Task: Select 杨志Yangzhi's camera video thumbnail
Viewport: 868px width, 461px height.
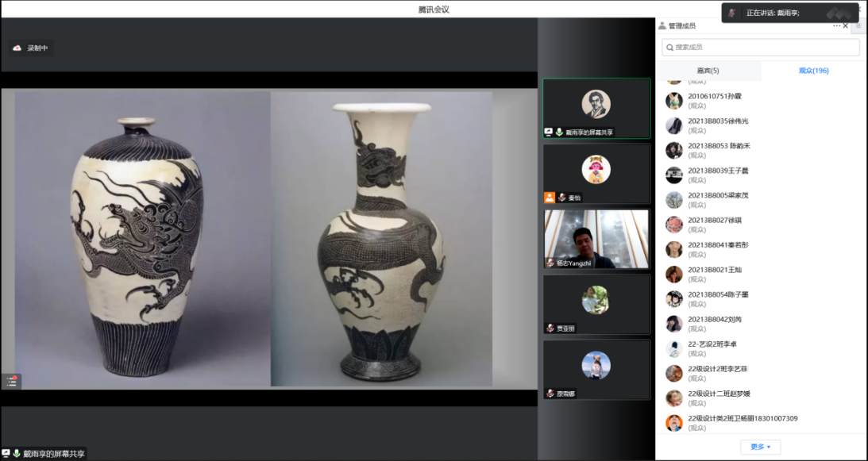Action: click(596, 239)
